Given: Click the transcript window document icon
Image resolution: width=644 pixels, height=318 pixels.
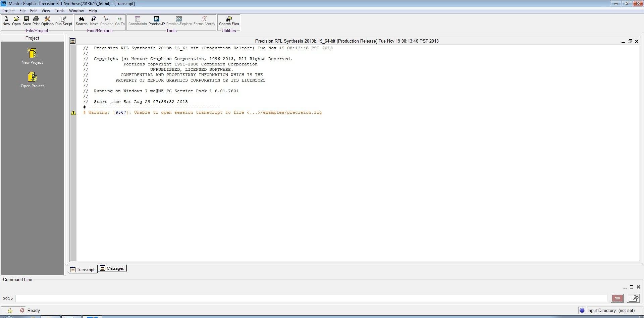Looking at the screenshot, I should click(x=73, y=41).
